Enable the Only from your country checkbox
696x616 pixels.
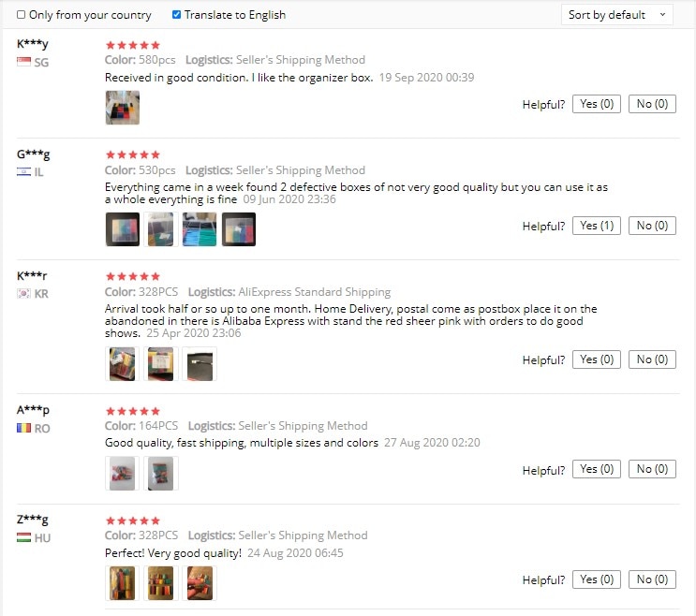point(21,15)
